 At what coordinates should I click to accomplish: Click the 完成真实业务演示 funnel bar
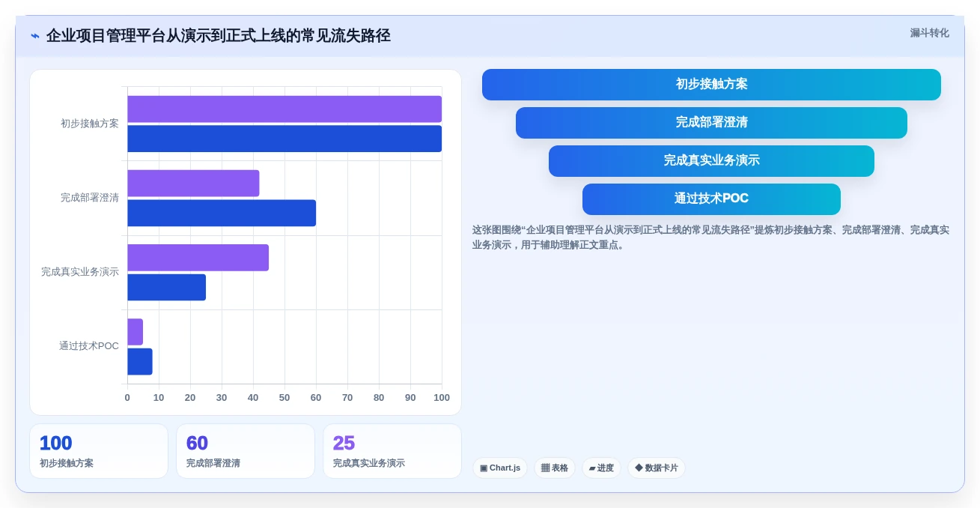click(x=711, y=161)
